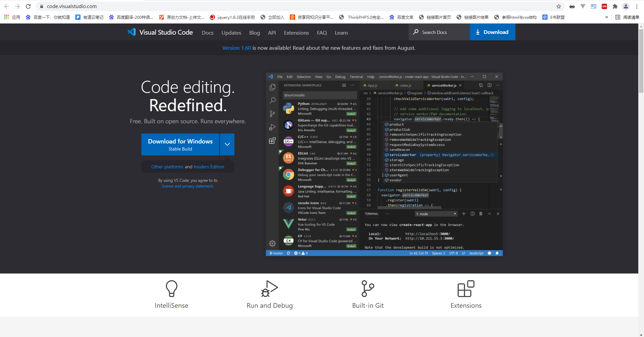Open the 有道云笔记 bookmark
The height and width of the screenshot is (337, 644).
[x=89, y=17]
